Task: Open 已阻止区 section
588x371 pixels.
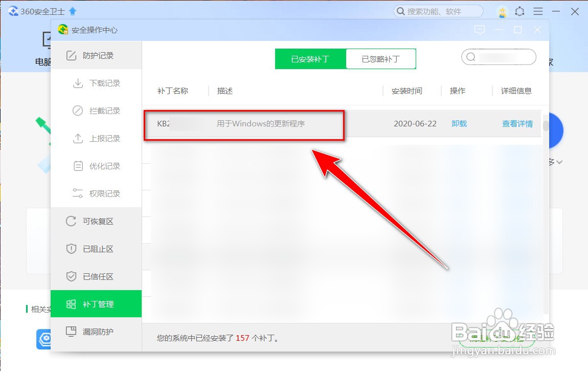Action: (96, 249)
